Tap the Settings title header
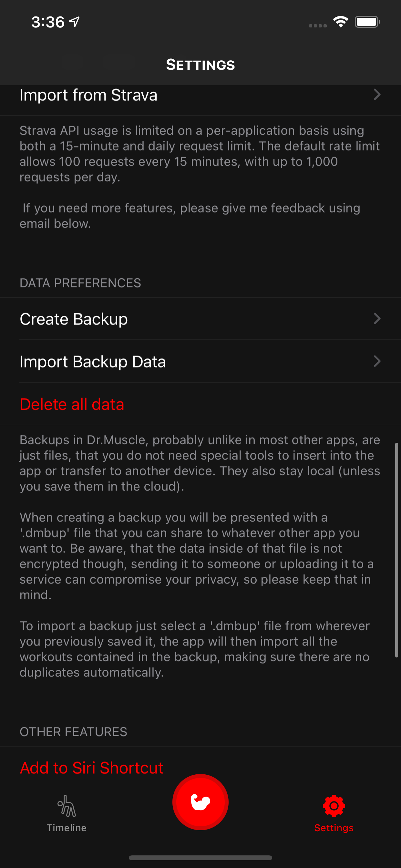The height and width of the screenshot is (868, 401). 200,65
